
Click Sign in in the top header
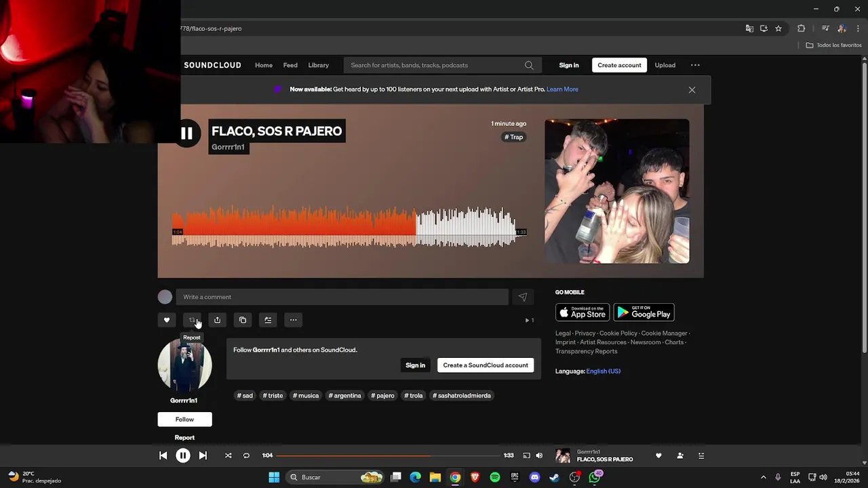coord(569,65)
